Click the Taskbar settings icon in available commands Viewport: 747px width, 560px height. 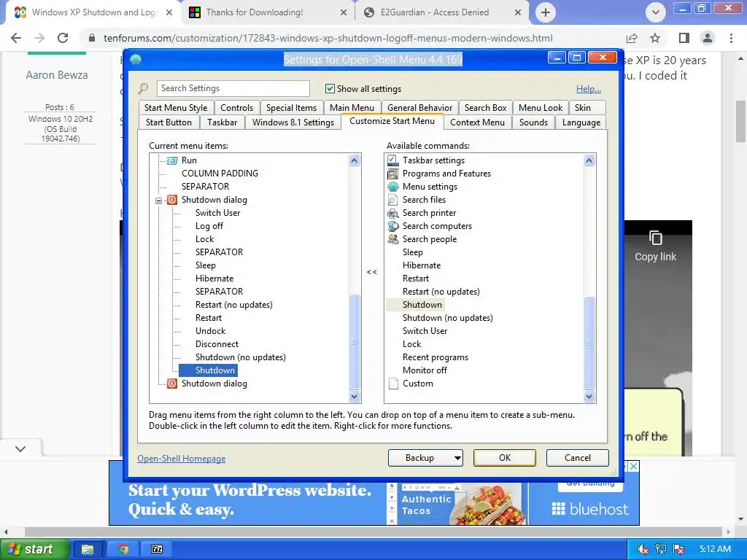393,160
